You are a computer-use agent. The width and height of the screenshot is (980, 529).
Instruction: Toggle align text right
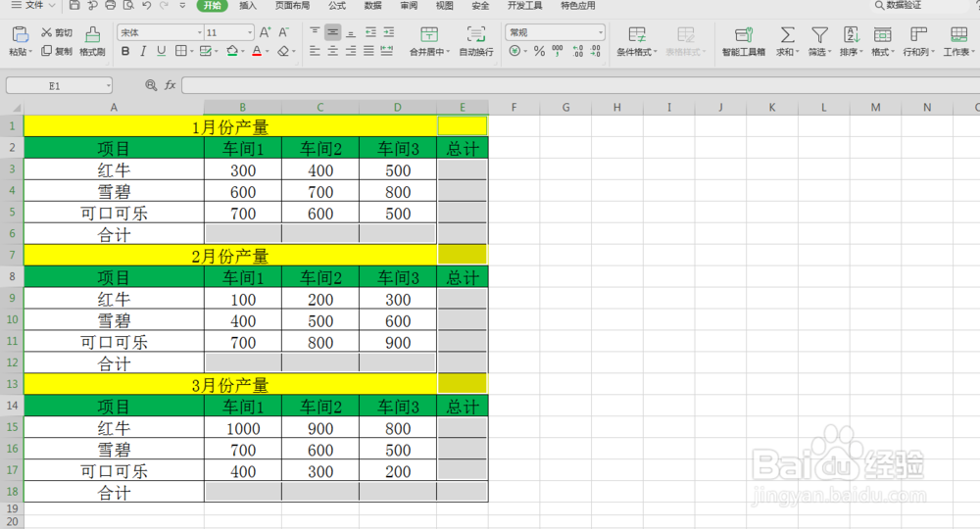(x=351, y=51)
